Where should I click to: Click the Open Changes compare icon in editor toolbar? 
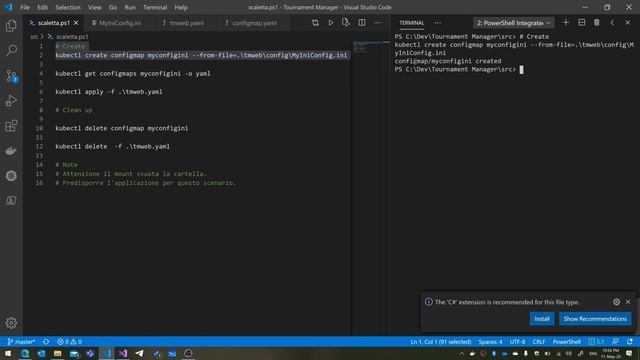click(x=315, y=23)
